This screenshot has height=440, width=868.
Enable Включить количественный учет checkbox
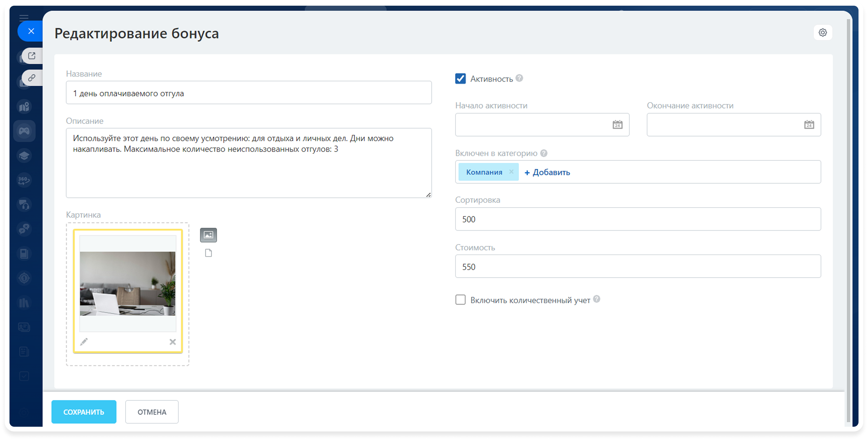tap(460, 299)
